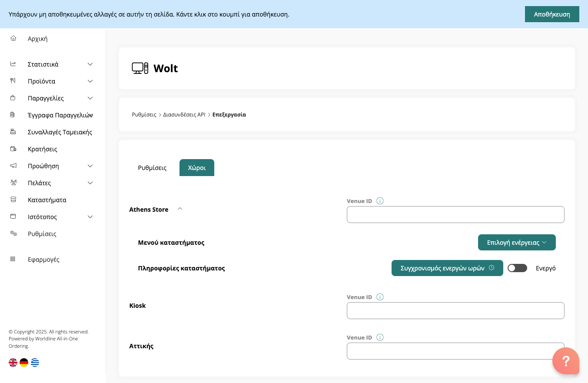Switch language with the German flag icon
The height and width of the screenshot is (383, 588).
[24, 363]
